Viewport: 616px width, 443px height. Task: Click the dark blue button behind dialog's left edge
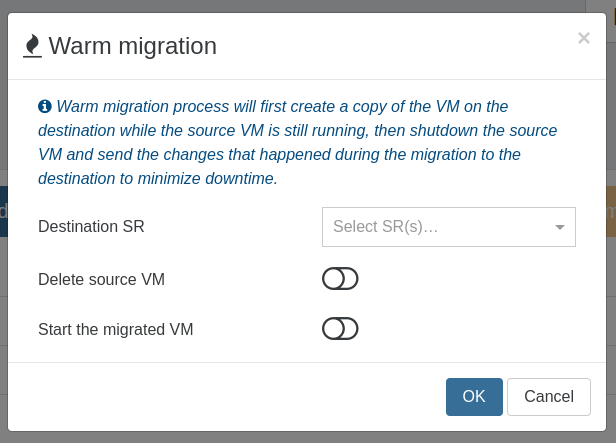coord(4,211)
